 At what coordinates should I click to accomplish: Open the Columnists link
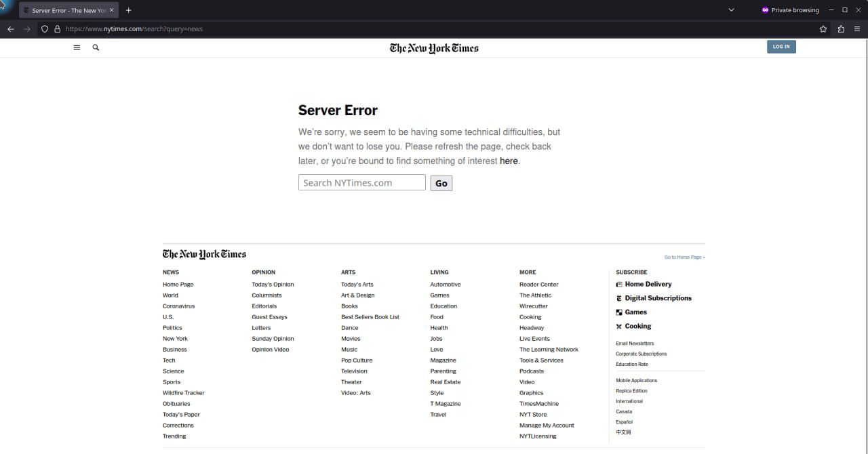[x=267, y=295]
